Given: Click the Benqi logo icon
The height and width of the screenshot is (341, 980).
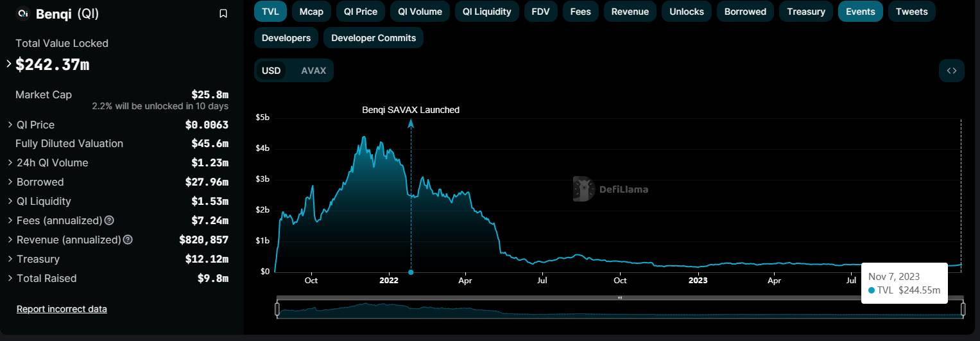Looking at the screenshot, I should [x=23, y=13].
